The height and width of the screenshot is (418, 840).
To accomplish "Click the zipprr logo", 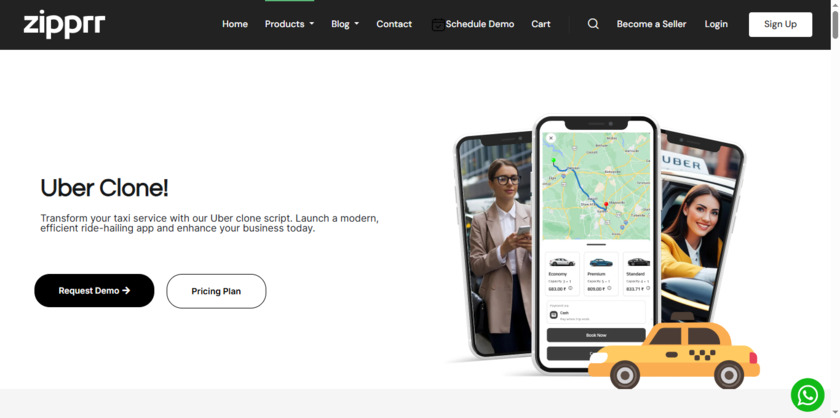I will (64, 25).
